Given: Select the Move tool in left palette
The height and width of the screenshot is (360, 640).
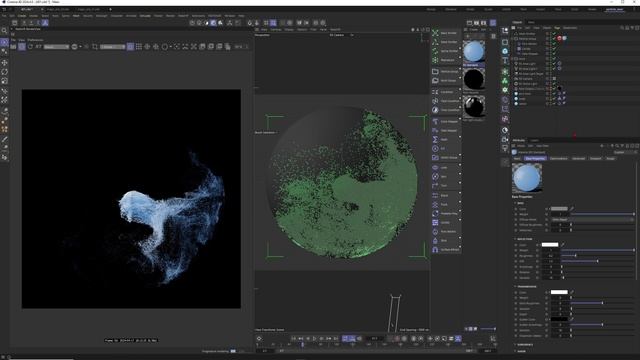Looking at the screenshot, I should (4, 63).
